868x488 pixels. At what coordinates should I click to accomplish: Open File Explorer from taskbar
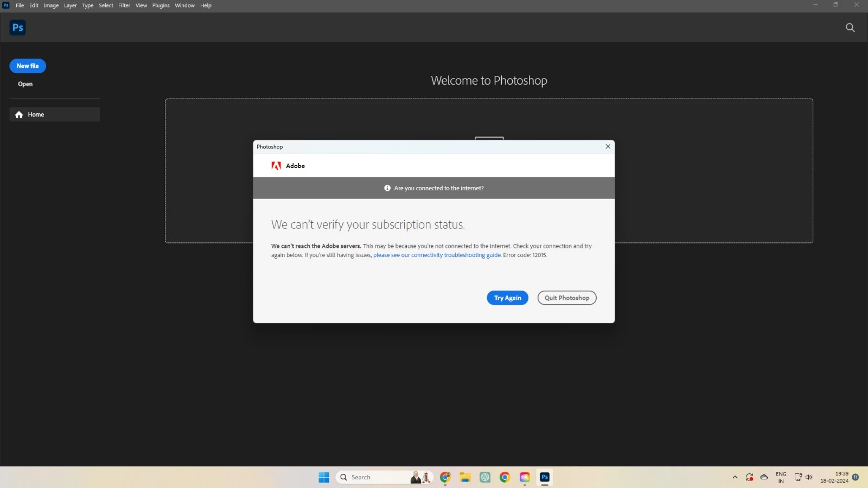coord(465,477)
